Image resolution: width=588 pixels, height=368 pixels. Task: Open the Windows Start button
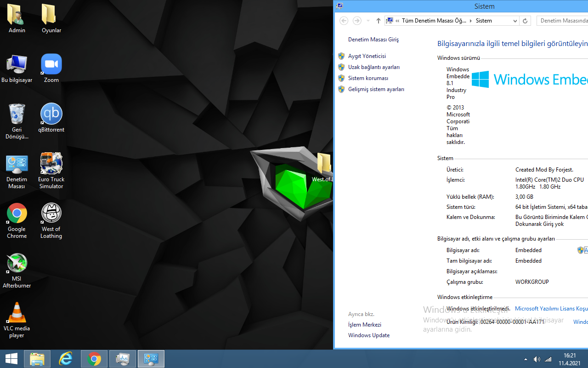(11, 359)
